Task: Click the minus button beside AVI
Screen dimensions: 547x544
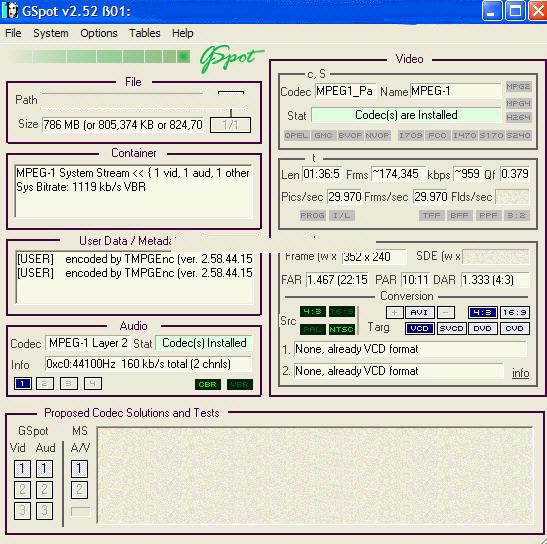Action: (446, 312)
